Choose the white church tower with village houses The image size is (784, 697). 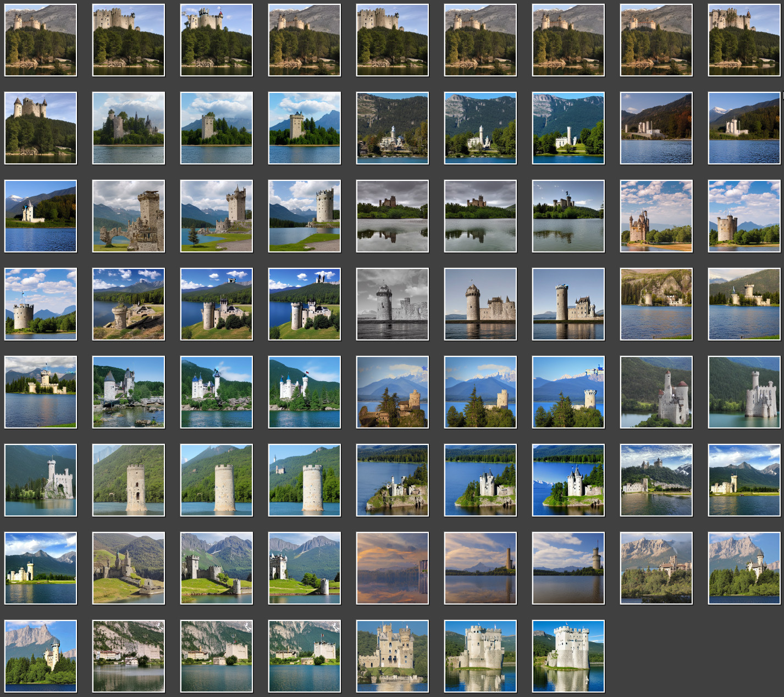click(392, 128)
